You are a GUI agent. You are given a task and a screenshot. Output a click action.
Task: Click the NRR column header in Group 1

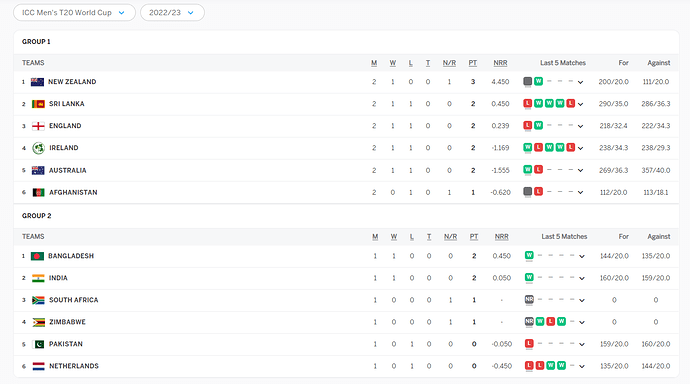(x=500, y=63)
